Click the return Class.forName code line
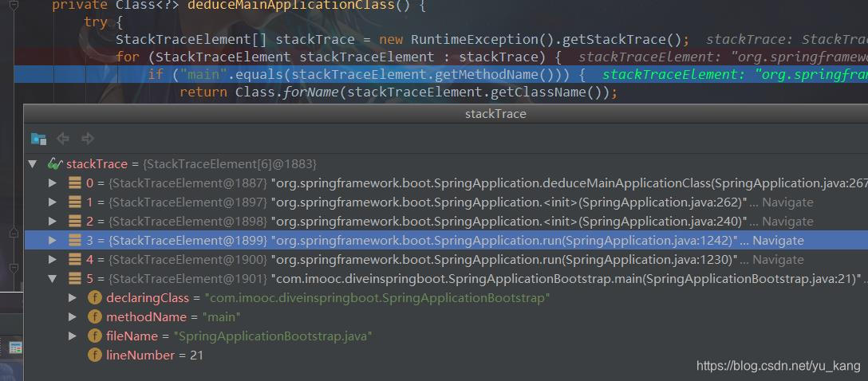Screen dimensions: 868x381 point(399,92)
